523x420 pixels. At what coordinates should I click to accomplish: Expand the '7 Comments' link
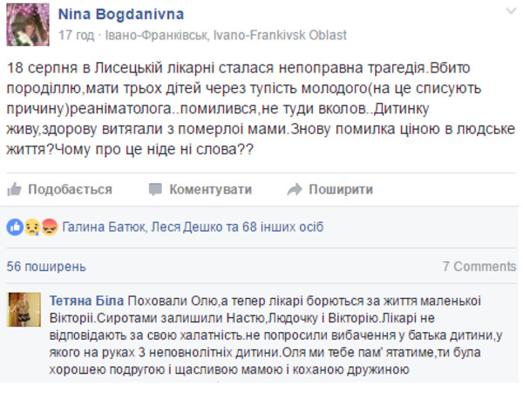(479, 266)
